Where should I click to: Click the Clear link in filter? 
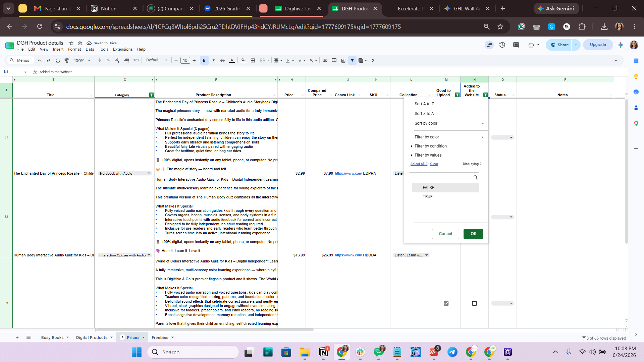[x=434, y=164]
